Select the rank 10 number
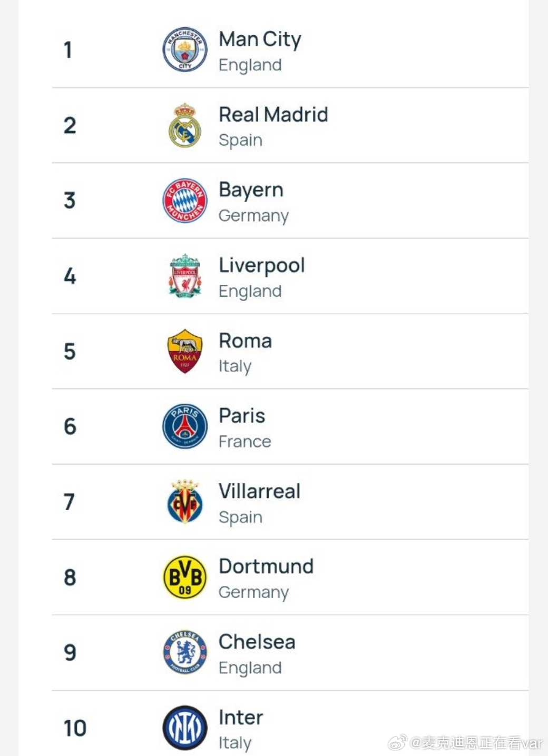Viewport: 548px width, 756px height. [x=75, y=728]
